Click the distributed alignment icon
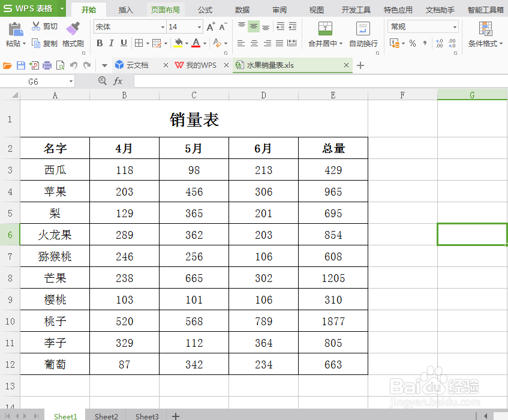This screenshot has width=508, height=420. 292,43
